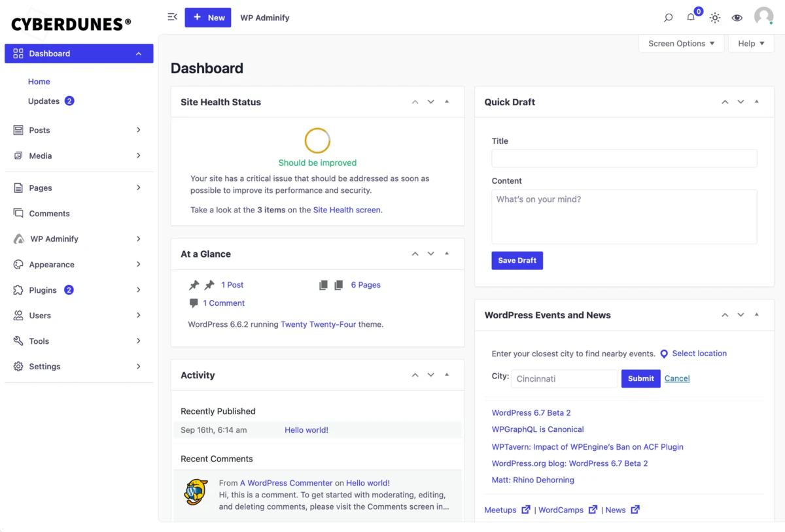Open the WordPress 6.7 Beta 2 news link
Viewport: 785px width, 532px height.
pos(531,412)
